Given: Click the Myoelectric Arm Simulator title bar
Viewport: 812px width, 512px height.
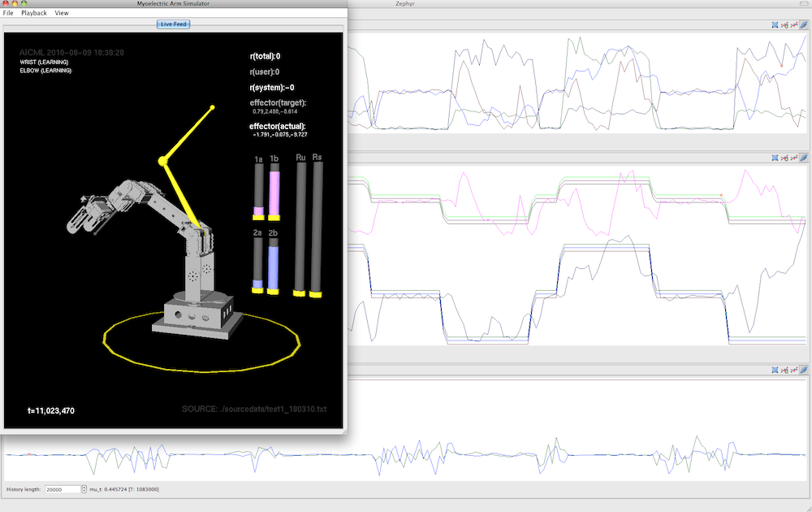Looking at the screenshot, I should (x=174, y=3).
